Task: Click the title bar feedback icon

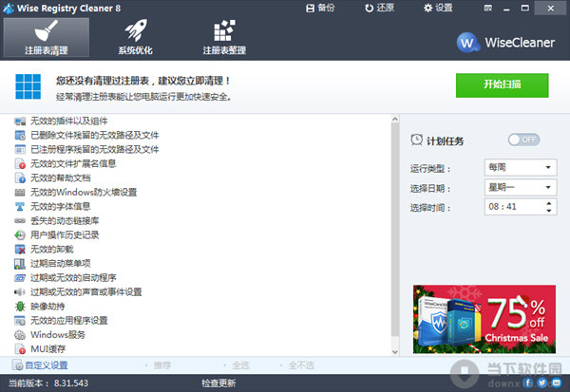Action: pos(488,8)
